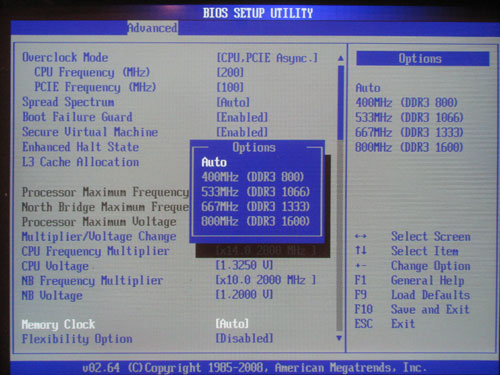Click the Select Item up-down arrows

coord(361,250)
